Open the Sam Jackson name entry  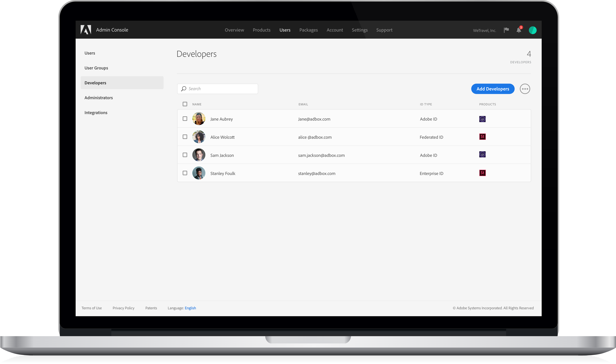(222, 155)
